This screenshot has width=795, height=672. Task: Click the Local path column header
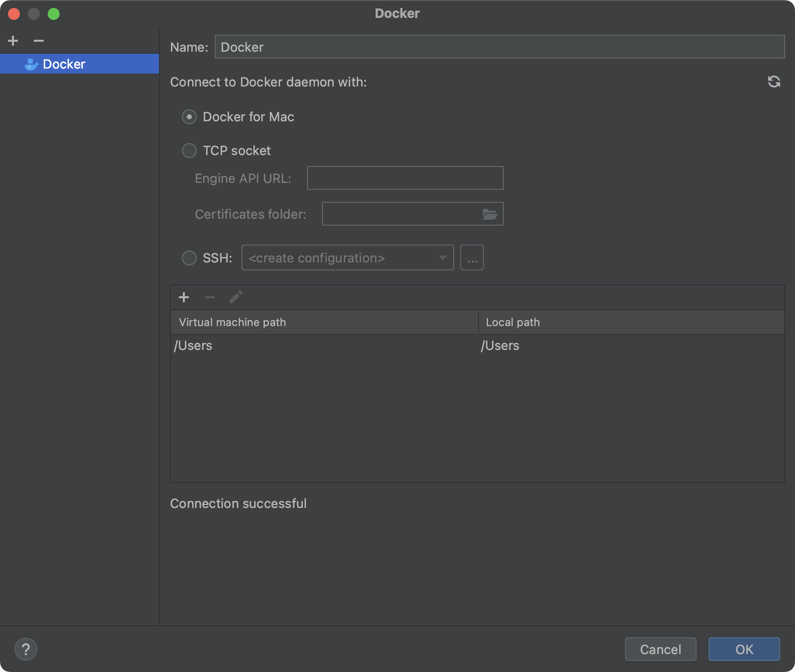[x=631, y=322]
